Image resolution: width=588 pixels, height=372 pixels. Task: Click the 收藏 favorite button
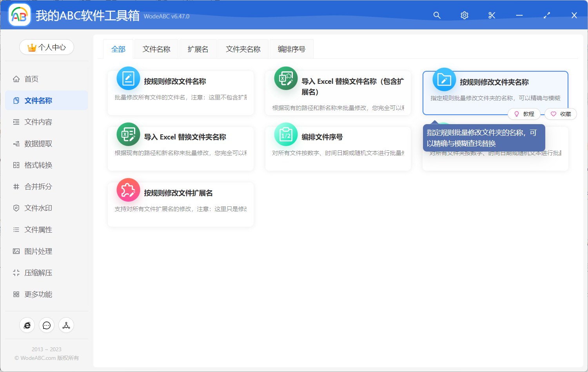[561, 114]
